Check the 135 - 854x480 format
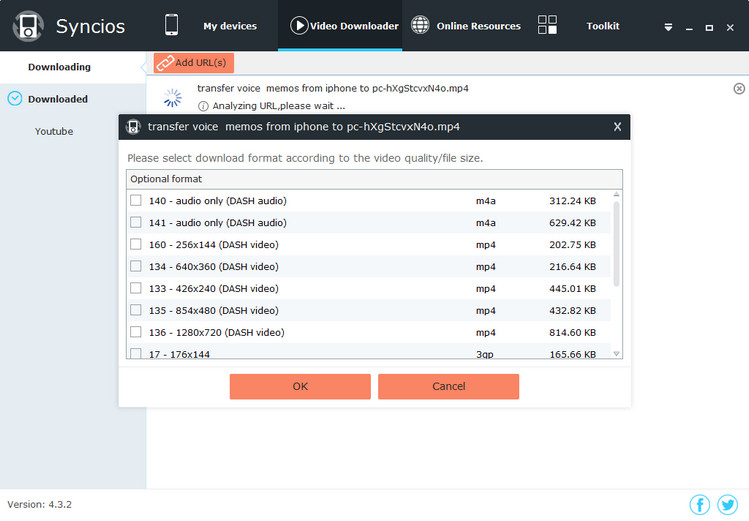 tap(136, 310)
